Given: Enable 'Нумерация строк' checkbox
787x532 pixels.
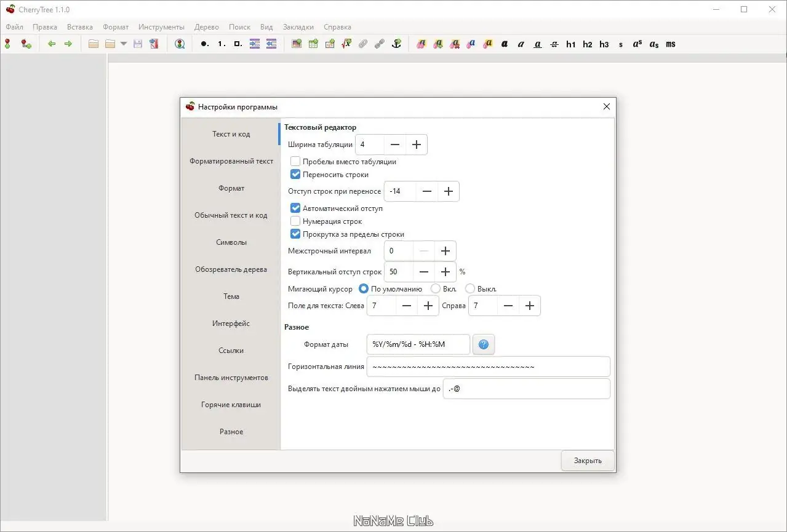Looking at the screenshot, I should click(x=295, y=221).
